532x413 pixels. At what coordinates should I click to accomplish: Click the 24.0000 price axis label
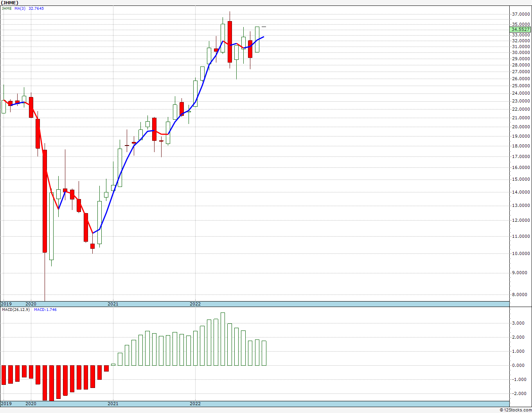tap(521, 93)
